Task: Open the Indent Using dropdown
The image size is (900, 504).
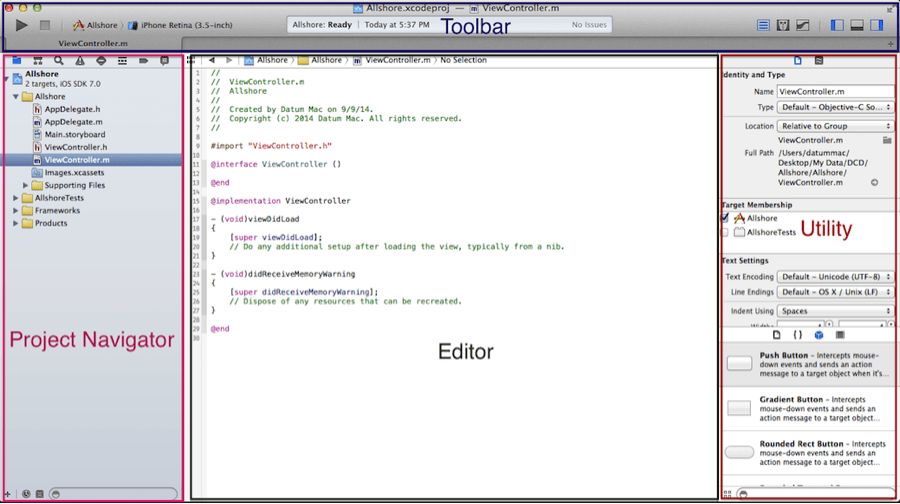Action: 835,311
